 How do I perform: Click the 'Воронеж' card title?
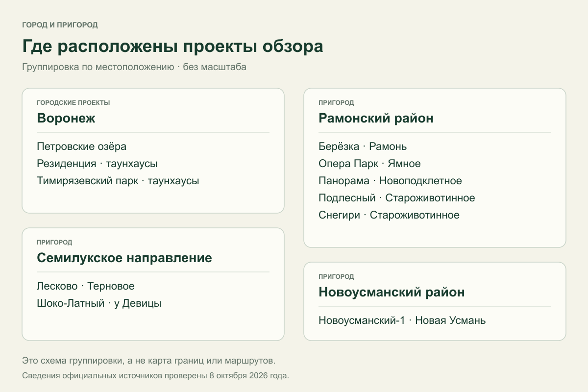point(66,119)
